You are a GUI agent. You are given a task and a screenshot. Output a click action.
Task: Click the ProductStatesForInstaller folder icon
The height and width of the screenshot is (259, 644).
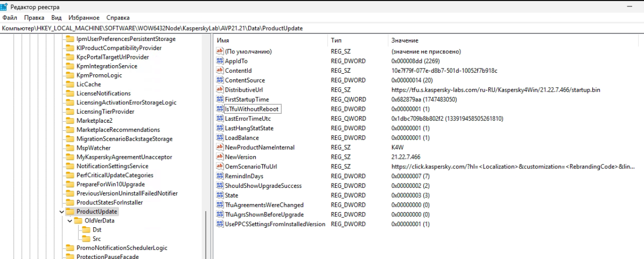(70, 202)
